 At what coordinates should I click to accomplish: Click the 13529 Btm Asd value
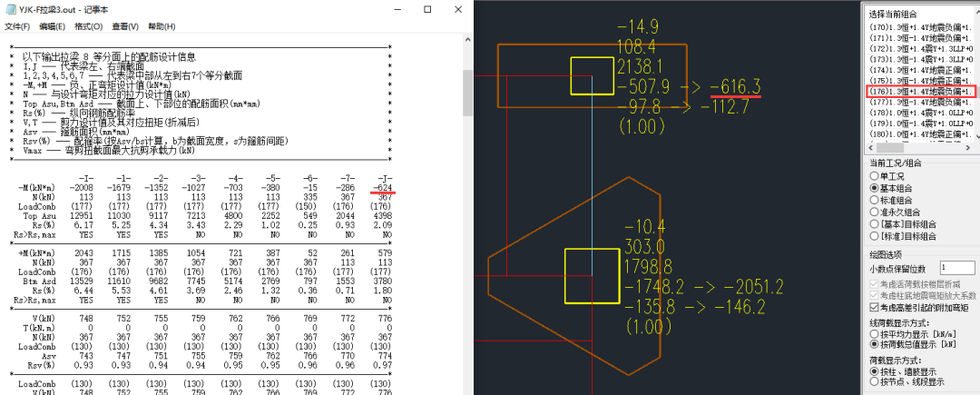[81, 281]
